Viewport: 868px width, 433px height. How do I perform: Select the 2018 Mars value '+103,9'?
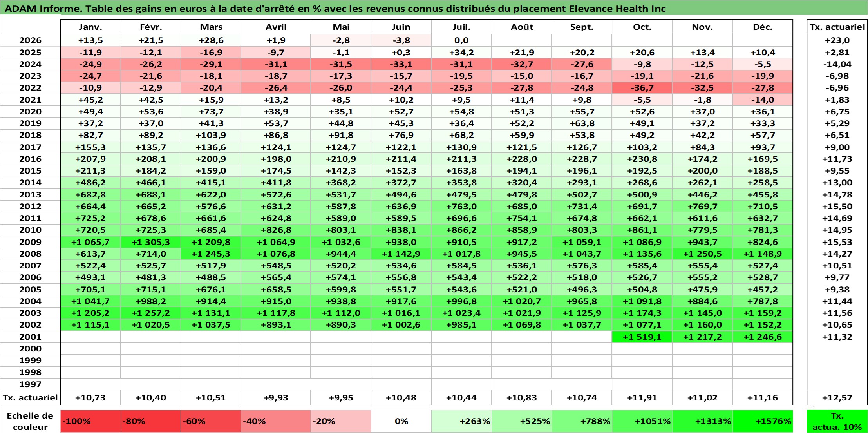(x=211, y=135)
